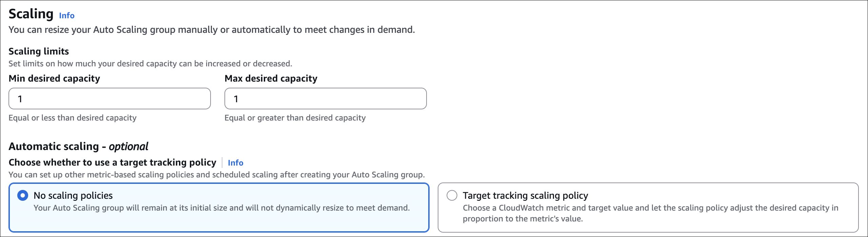
Task: Click the Target tracking scaling policy title
Action: [525, 196]
